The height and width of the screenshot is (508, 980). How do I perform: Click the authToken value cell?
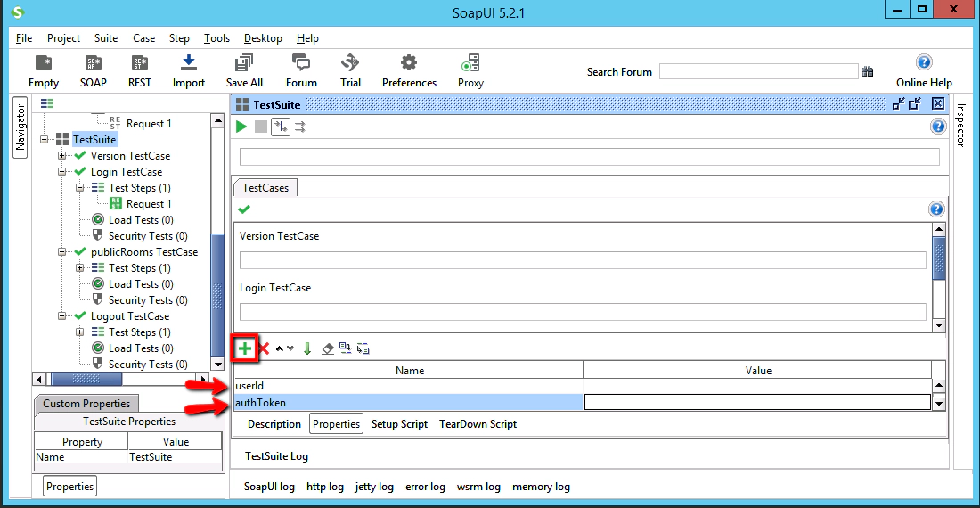(x=757, y=403)
